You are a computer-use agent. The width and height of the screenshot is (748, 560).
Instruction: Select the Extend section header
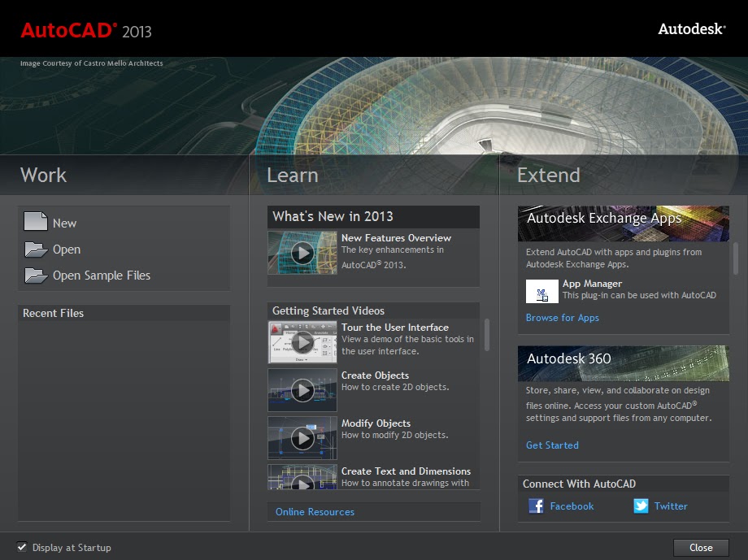pyautogui.click(x=549, y=175)
